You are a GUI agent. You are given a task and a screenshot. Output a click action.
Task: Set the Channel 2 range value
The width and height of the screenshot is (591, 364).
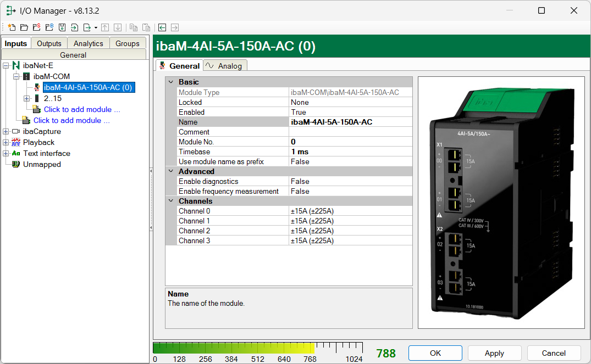click(350, 231)
